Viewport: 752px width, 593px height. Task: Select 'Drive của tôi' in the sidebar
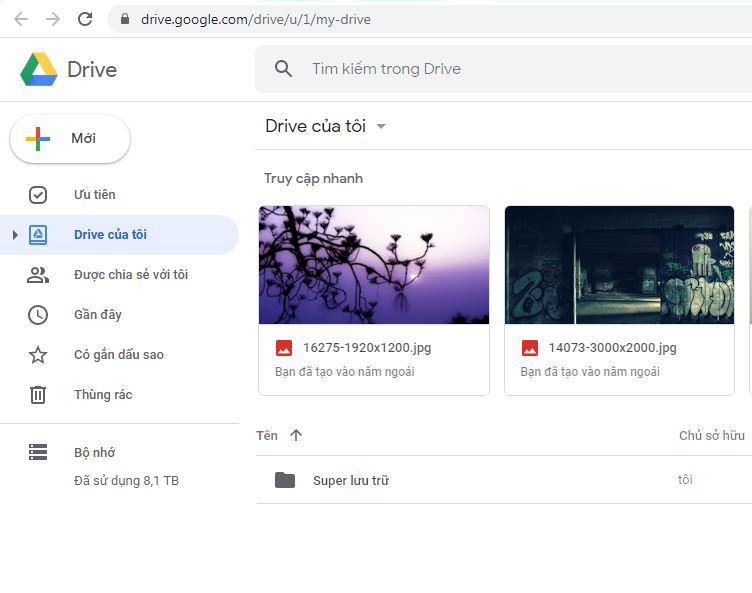coord(110,235)
